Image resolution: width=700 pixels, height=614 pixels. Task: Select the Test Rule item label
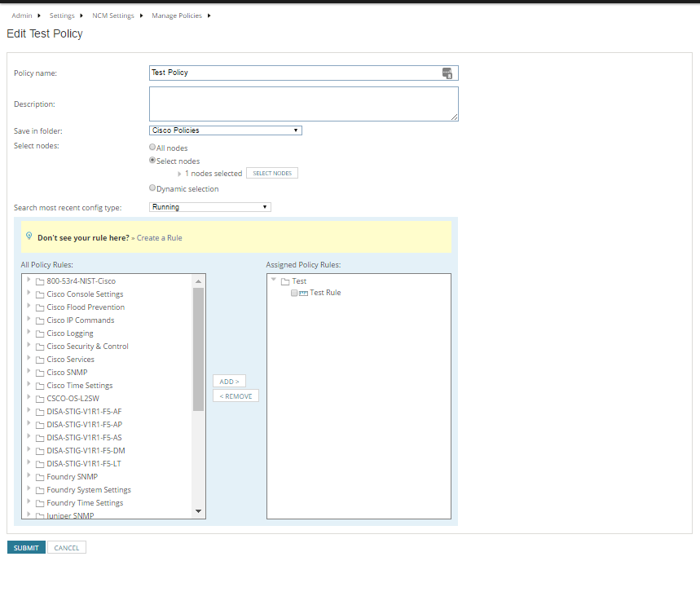(325, 293)
